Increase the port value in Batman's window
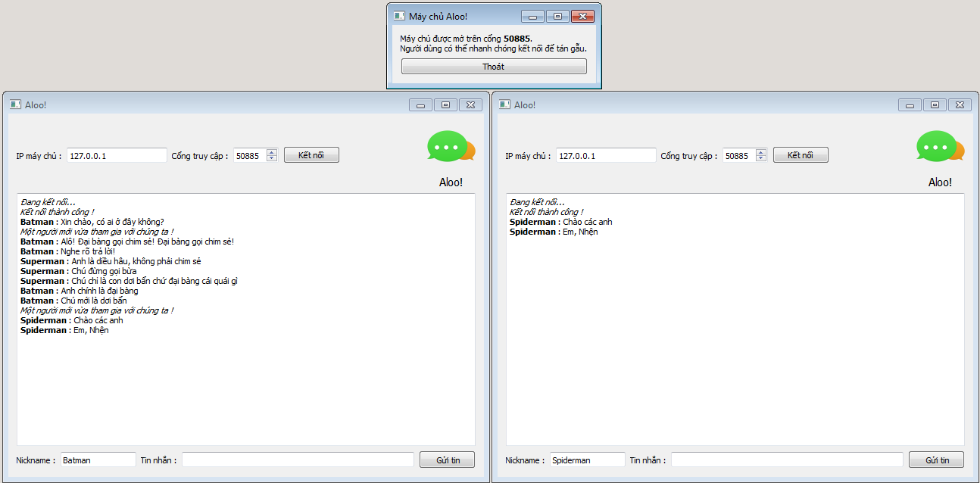This screenshot has height=483, width=980. [x=272, y=152]
